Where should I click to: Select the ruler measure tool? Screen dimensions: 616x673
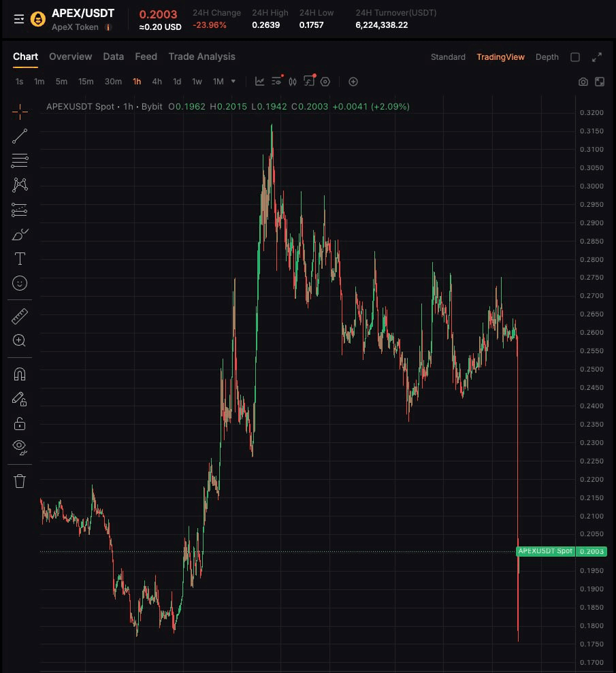pos(20,316)
